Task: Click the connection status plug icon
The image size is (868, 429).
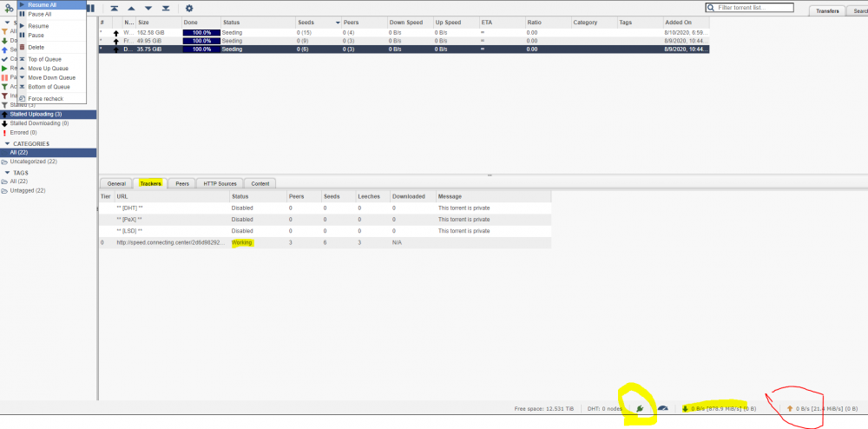Action: (640, 408)
